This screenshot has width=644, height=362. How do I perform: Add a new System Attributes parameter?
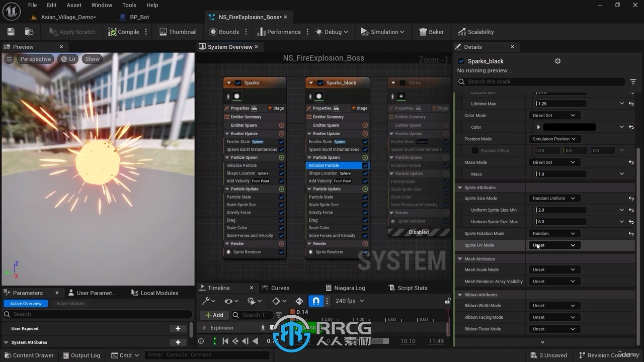click(x=178, y=342)
